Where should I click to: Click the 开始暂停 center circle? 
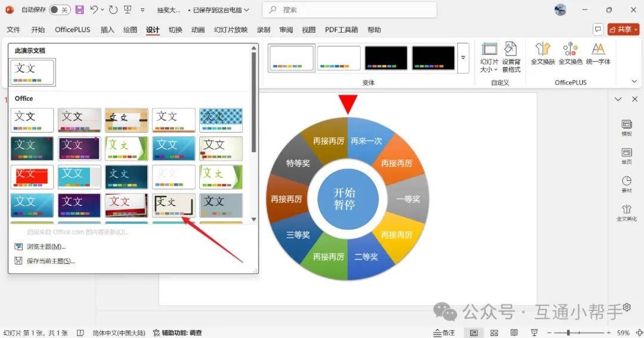pos(348,199)
